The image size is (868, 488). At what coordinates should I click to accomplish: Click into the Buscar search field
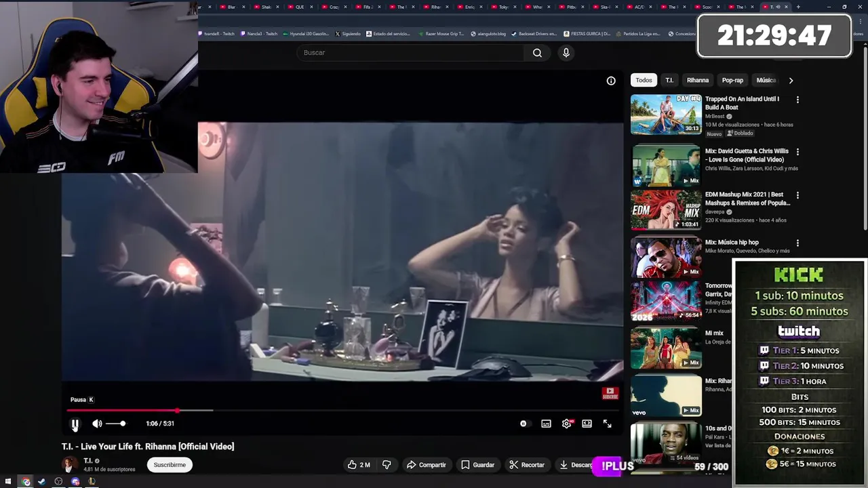(410, 53)
